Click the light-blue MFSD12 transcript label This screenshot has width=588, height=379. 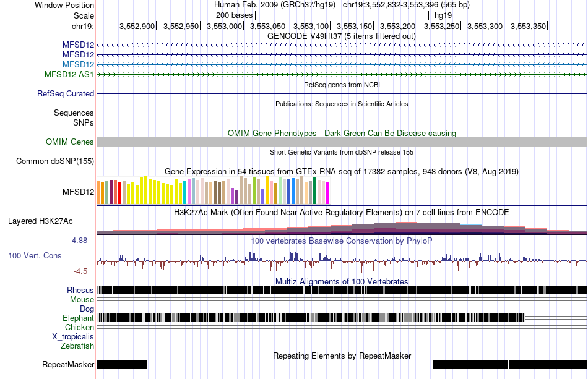[x=78, y=64]
